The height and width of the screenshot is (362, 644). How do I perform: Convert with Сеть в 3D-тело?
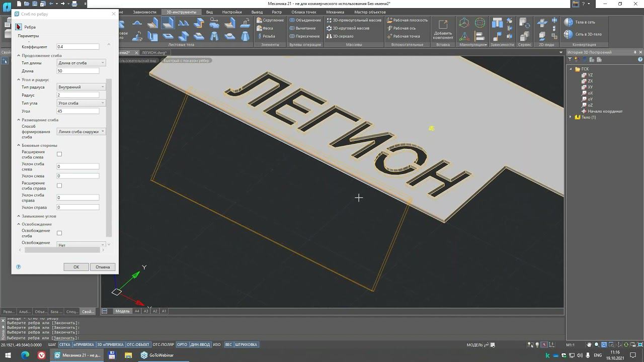pyautogui.click(x=583, y=34)
